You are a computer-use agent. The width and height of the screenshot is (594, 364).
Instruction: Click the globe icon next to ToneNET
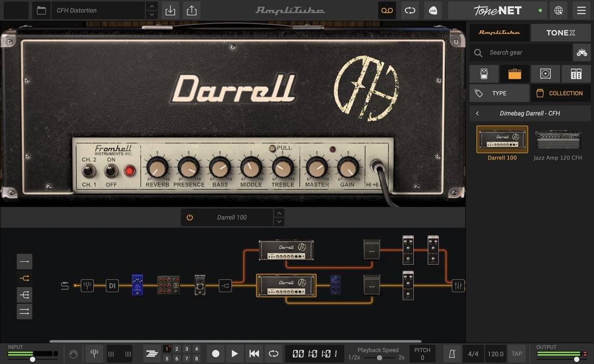pyautogui.click(x=559, y=10)
